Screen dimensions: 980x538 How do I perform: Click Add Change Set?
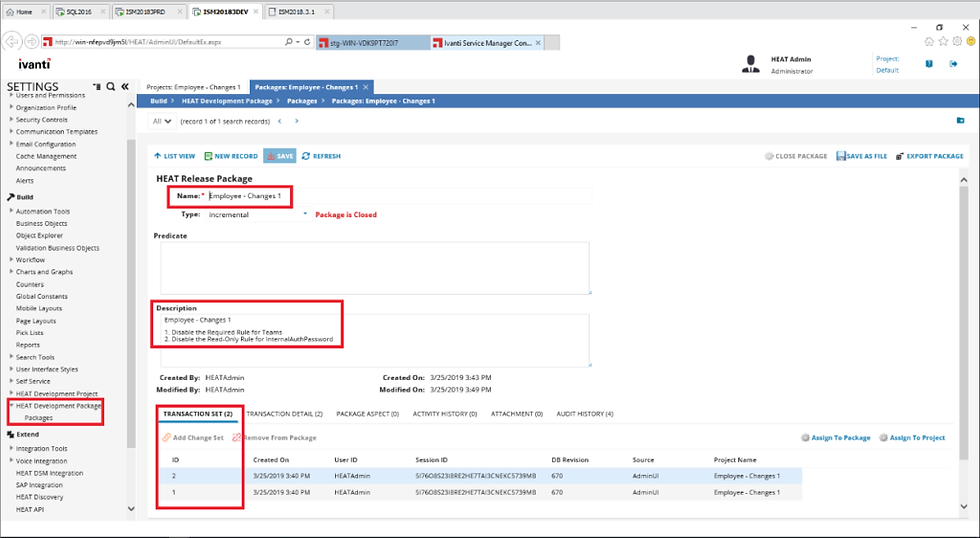pos(192,438)
